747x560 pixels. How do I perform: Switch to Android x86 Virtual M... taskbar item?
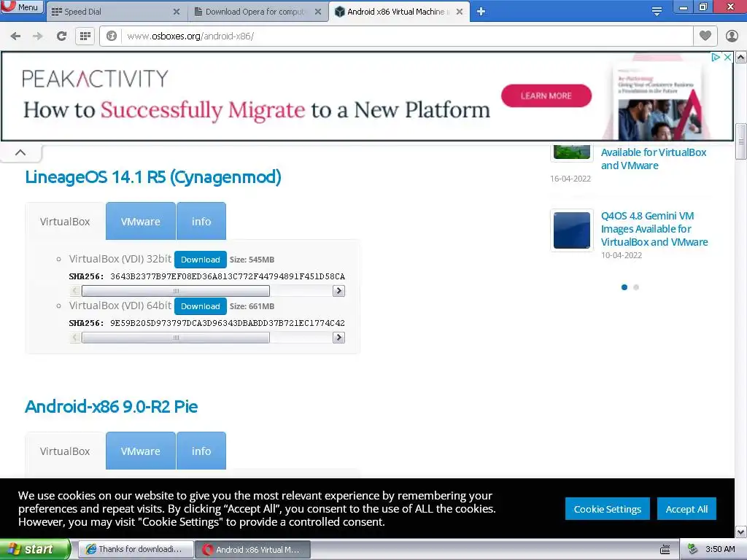coord(253,550)
